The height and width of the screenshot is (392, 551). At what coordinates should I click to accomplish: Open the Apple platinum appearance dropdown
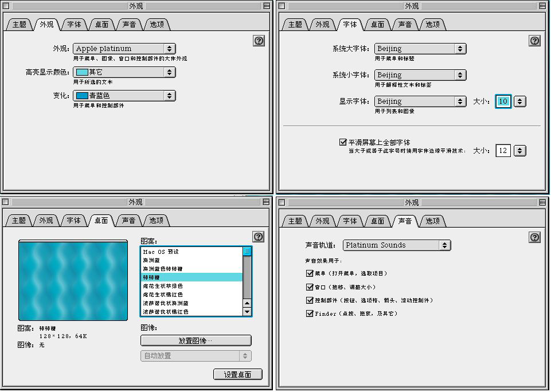pyautogui.click(x=124, y=49)
